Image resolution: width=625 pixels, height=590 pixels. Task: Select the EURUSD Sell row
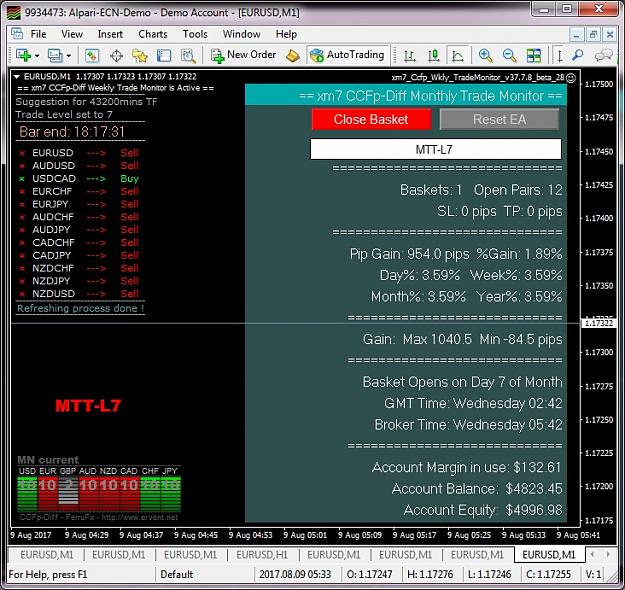pyautogui.click(x=79, y=153)
